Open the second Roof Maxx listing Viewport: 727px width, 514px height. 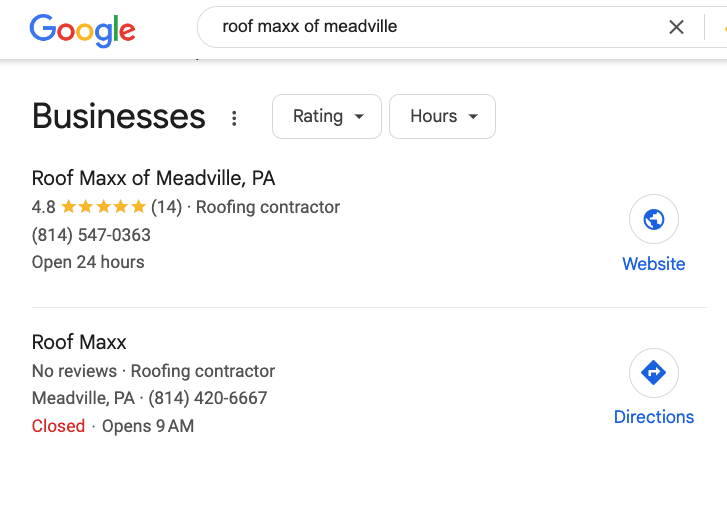(x=79, y=343)
